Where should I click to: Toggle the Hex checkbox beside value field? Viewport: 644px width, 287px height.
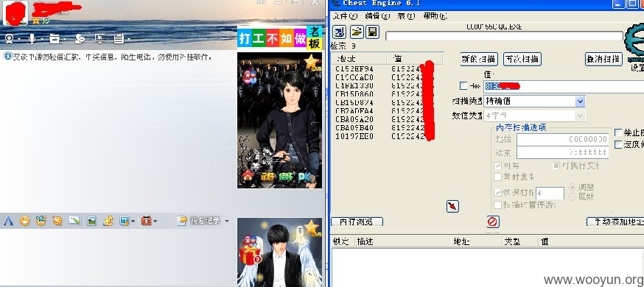pos(463,85)
